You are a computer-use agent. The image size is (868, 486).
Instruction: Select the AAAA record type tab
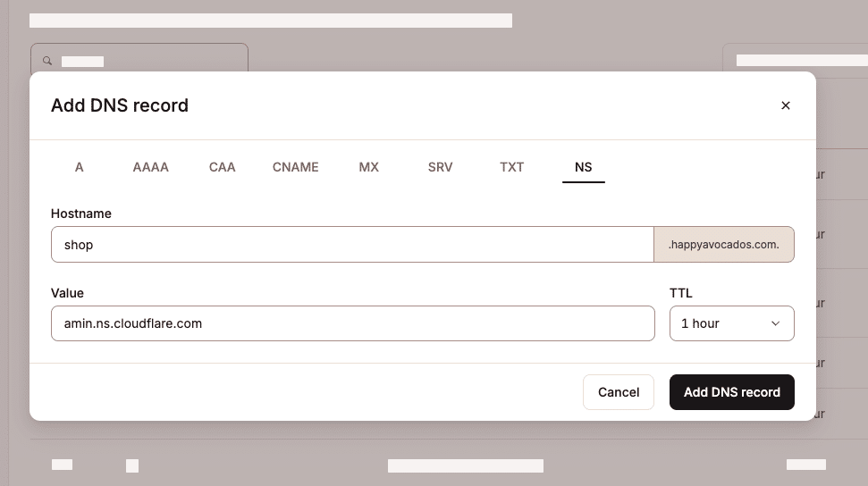150,167
